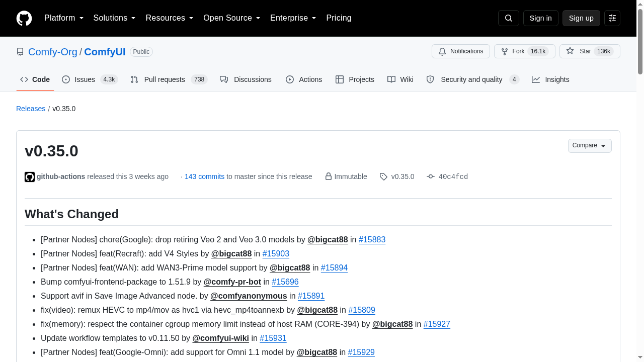Click the Sign in button
The height and width of the screenshot is (362, 644).
(x=541, y=18)
